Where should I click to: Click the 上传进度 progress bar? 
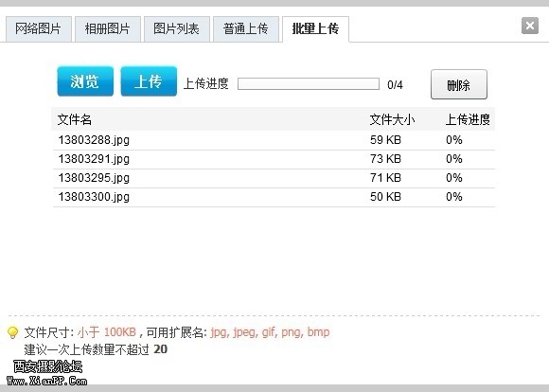coord(309,84)
